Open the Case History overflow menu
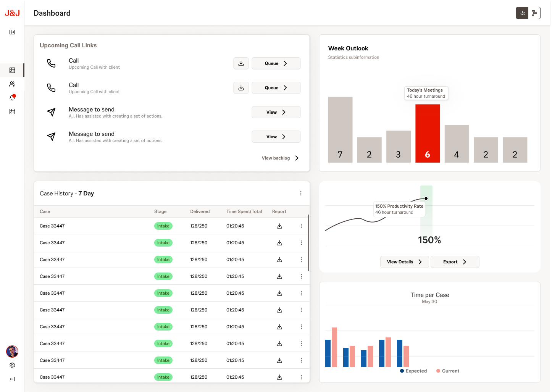Screen dimensions: 552x392 (x=301, y=193)
